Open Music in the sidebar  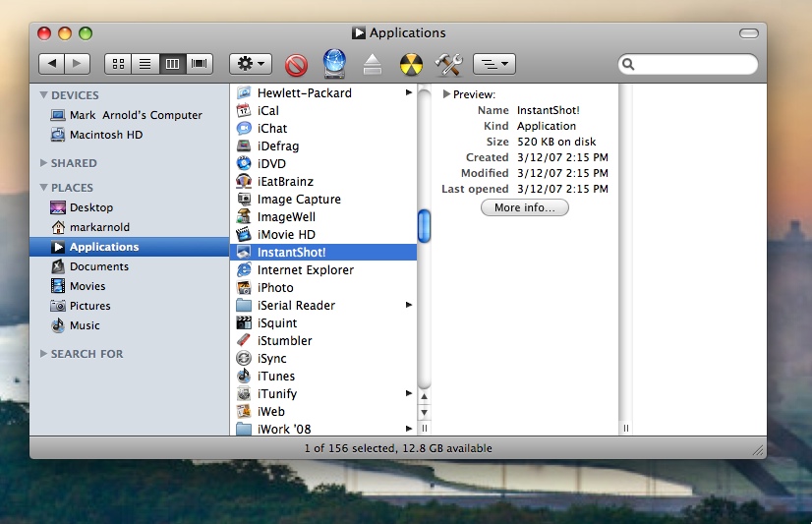pyautogui.click(x=129, y=325)
